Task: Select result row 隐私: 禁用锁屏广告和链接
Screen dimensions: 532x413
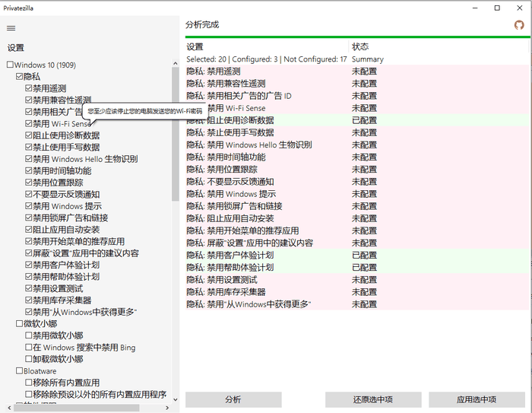Action: 357,206
